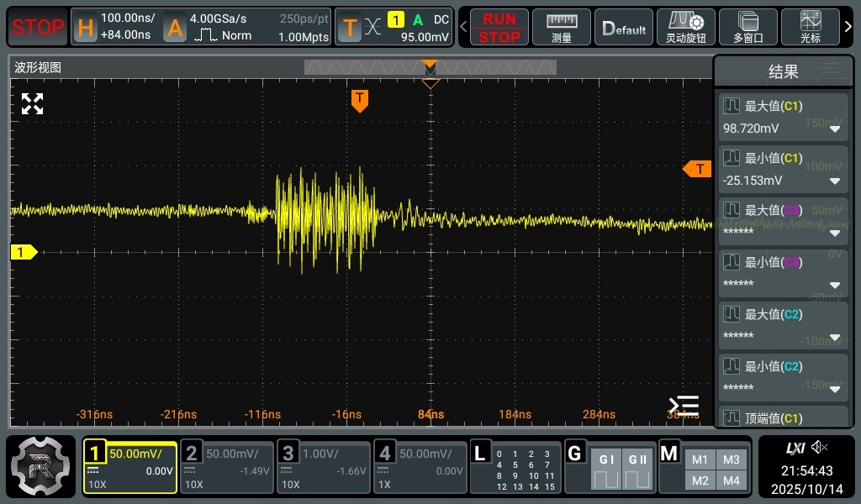The width and height of the screenshot is (861, 504).
Task: Toggle channel 2 on
Action: 228,467
